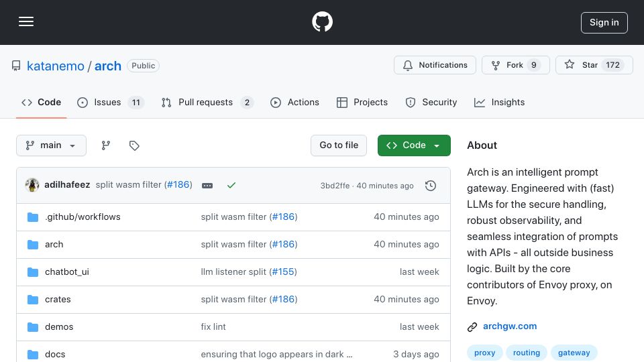
Task: Open the docs folder
Action: point(55,354)
